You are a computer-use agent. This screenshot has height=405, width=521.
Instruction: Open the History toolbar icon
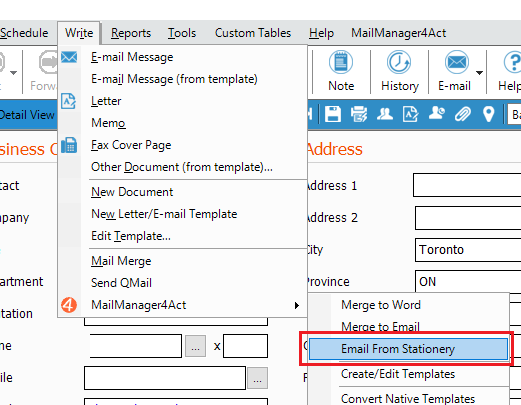(x=399, y=62)
